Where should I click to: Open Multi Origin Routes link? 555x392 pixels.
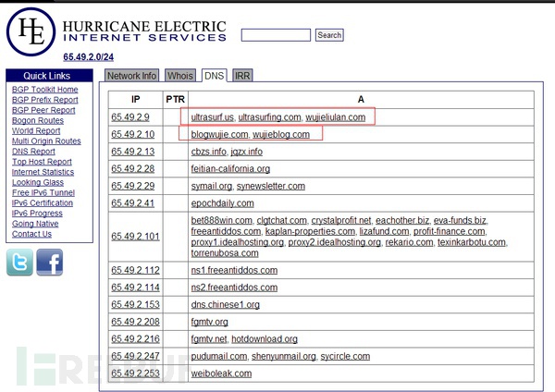click(x=46, y=141)
